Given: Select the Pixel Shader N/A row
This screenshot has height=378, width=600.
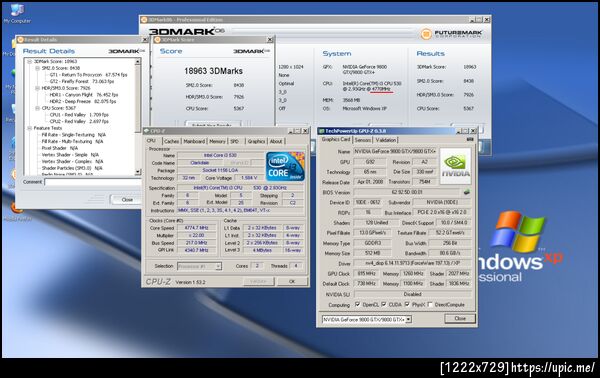Looking at the screenshot, I should (x=59, y=148).
